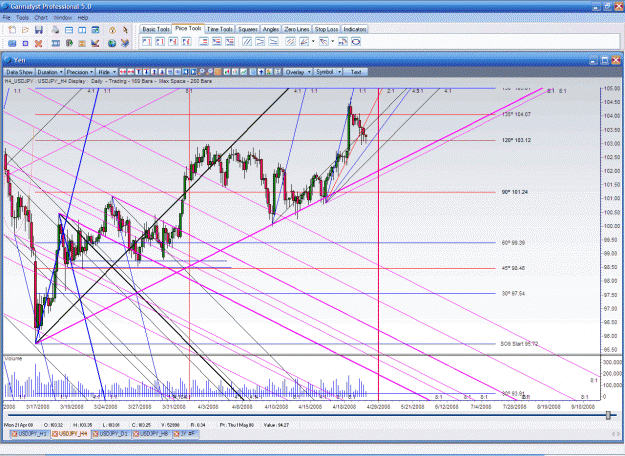Click the candlestick chart style icon

point(235,72)
